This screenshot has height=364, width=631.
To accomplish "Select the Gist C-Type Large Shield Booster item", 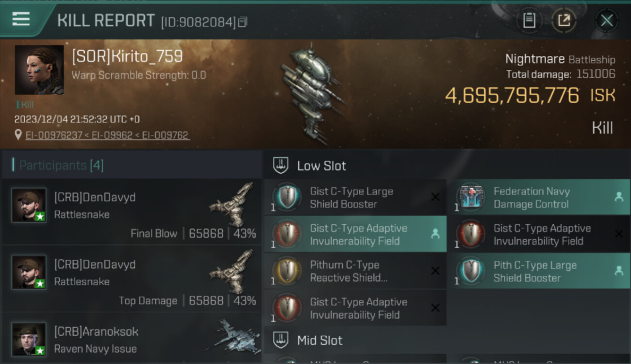I will click(x=355, y=198).
